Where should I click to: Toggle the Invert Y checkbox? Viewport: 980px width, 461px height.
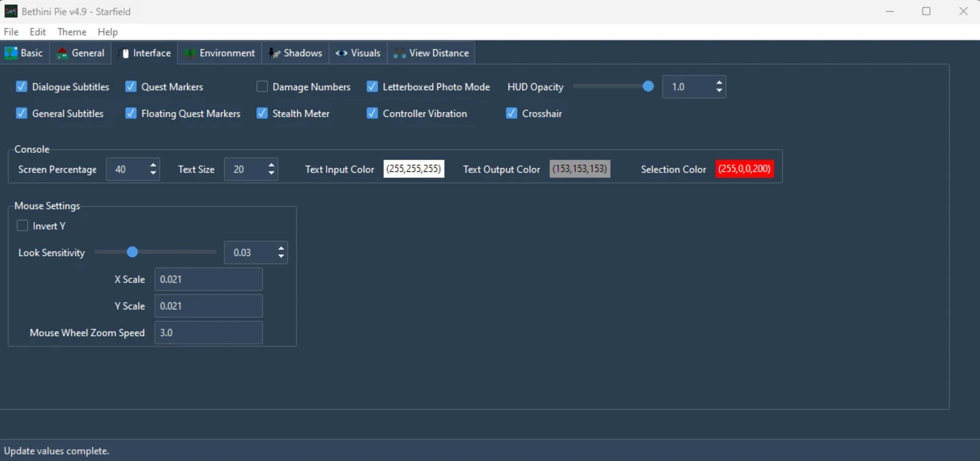(22, 226)
